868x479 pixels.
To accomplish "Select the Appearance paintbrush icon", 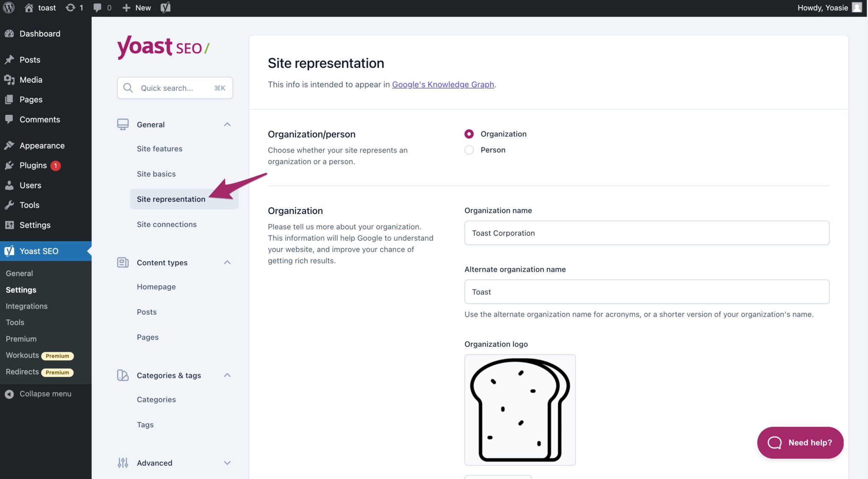I will (x=9, y=145).
